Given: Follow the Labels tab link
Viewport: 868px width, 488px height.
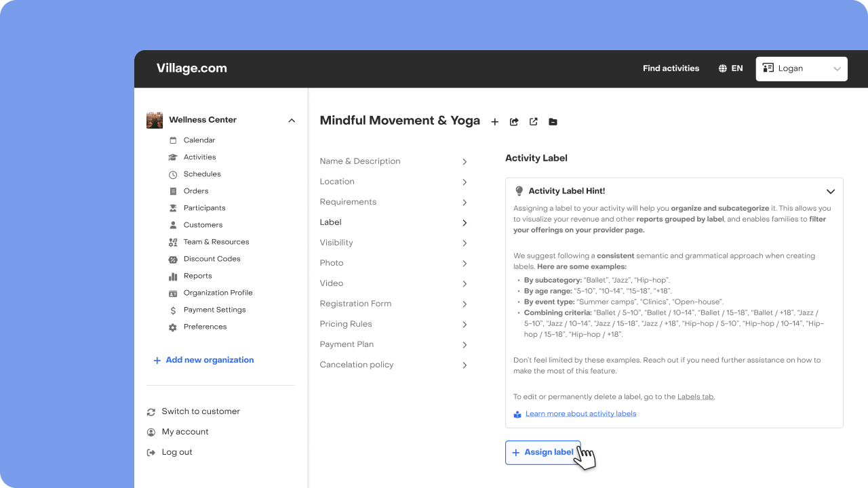Looking at the screenshot, I should coord(696,396).
